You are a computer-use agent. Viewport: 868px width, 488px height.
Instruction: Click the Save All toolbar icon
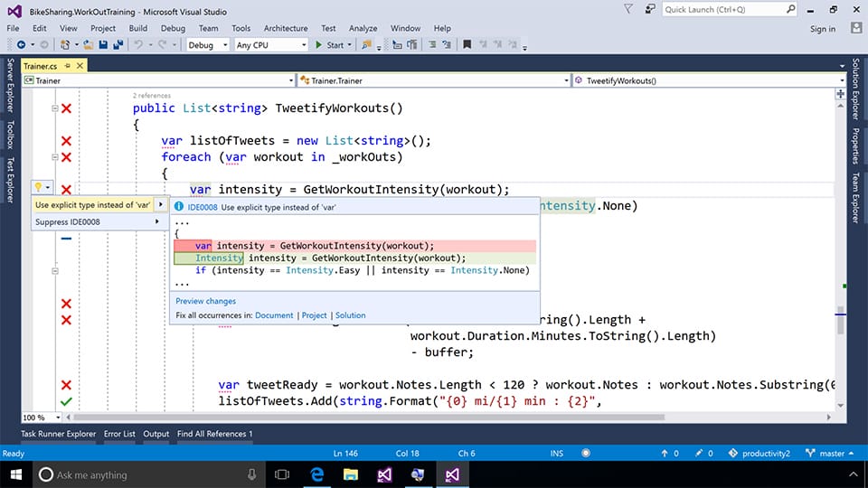118,45
